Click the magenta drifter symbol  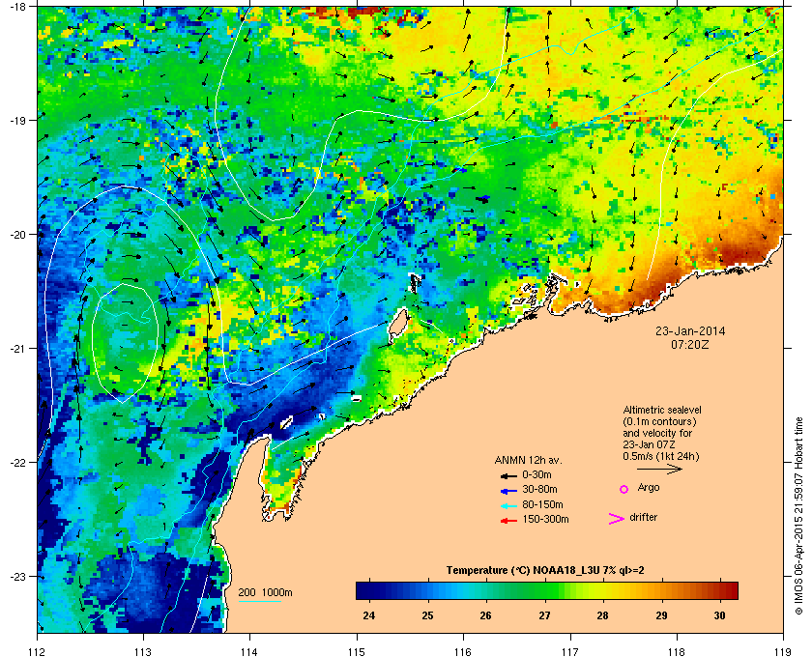(x=617, y=519)
